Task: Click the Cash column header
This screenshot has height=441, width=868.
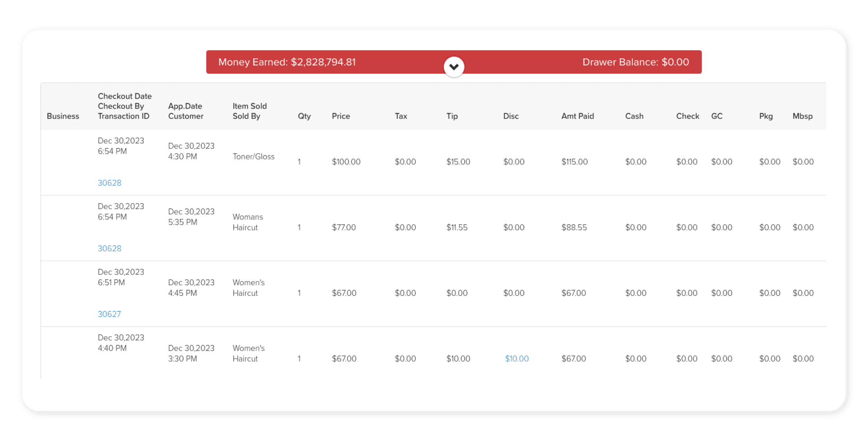Action: coord(634,116)
